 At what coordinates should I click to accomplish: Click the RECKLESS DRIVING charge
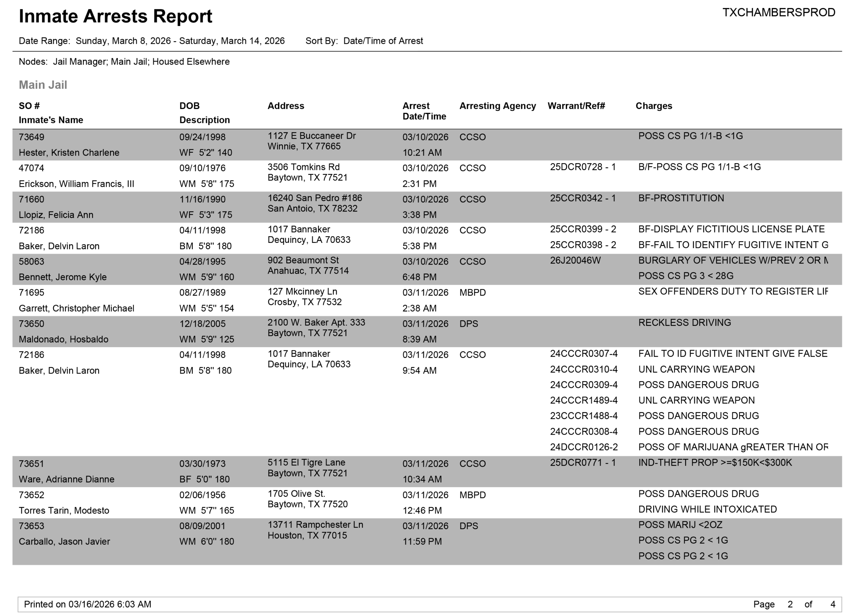pyautogui.click(x=684, y=323)
